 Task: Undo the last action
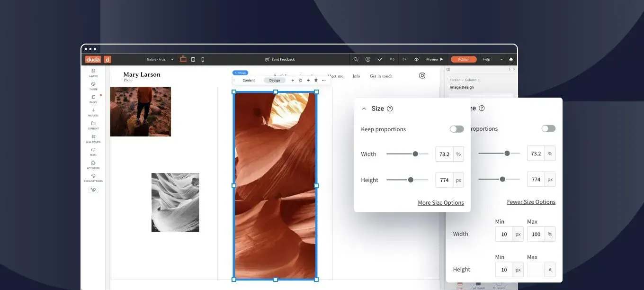pyautogui.click(x=392, y=59)
